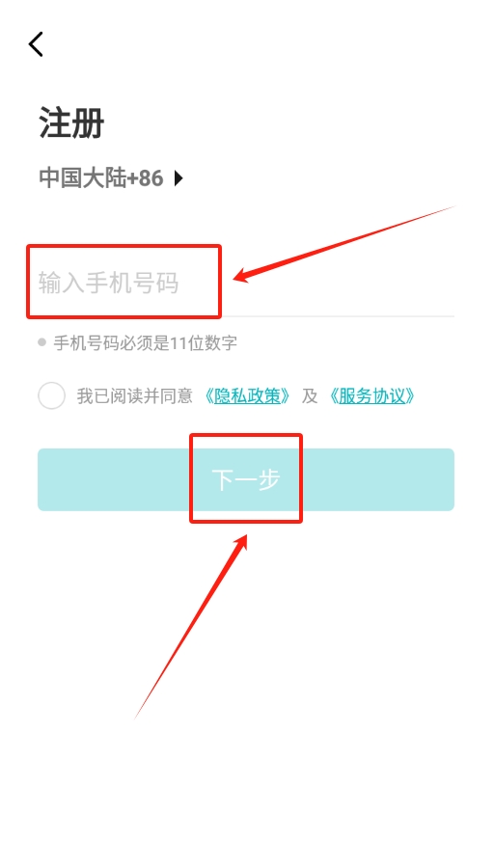Click the black triangle beside +86
This screenshot has width=494, height=868.
pos(178,178)
